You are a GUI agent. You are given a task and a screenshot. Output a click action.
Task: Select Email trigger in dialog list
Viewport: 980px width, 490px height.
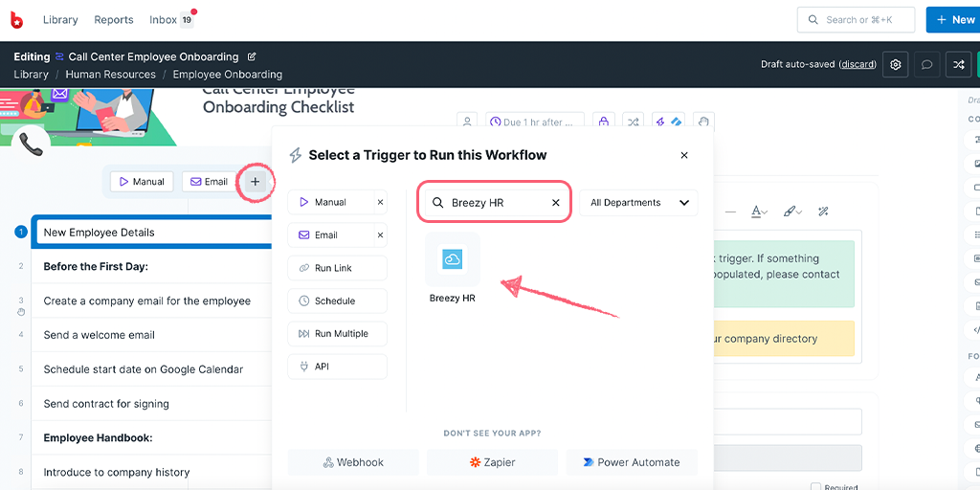point(330,235)
